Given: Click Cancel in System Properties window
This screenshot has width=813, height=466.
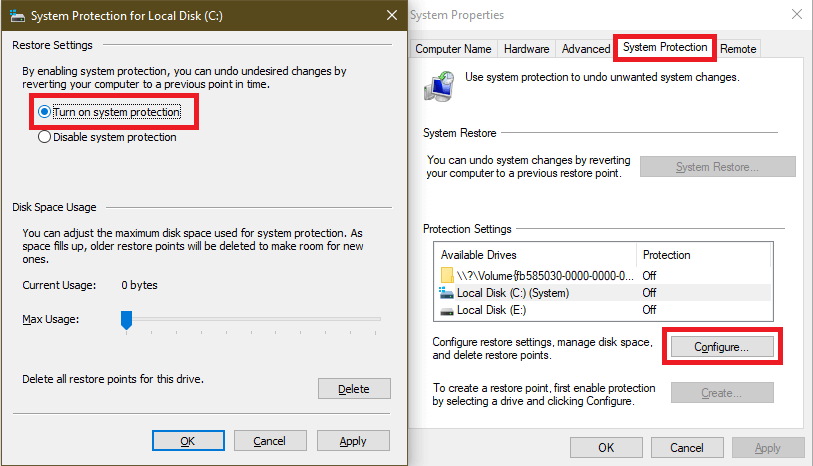Looking at the screenshot, I should coord(687,447).
